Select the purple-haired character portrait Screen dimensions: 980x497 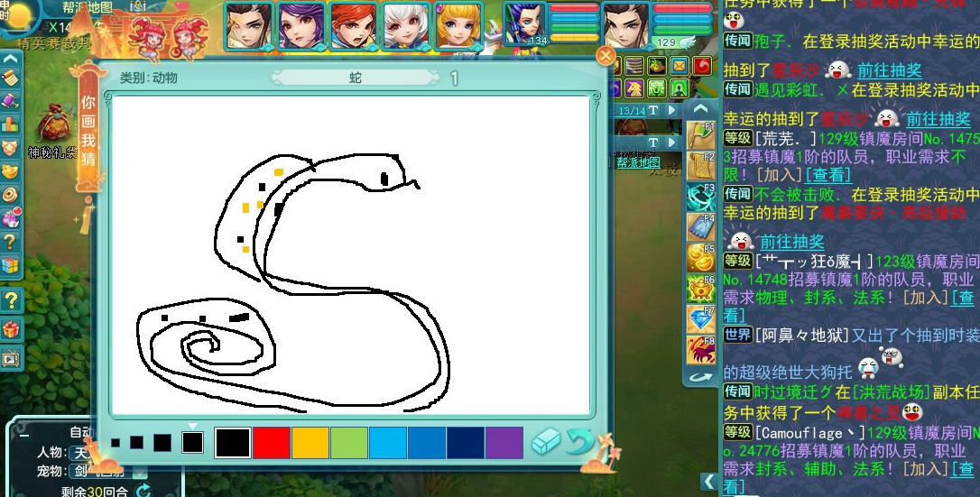(x=301, y=25)
